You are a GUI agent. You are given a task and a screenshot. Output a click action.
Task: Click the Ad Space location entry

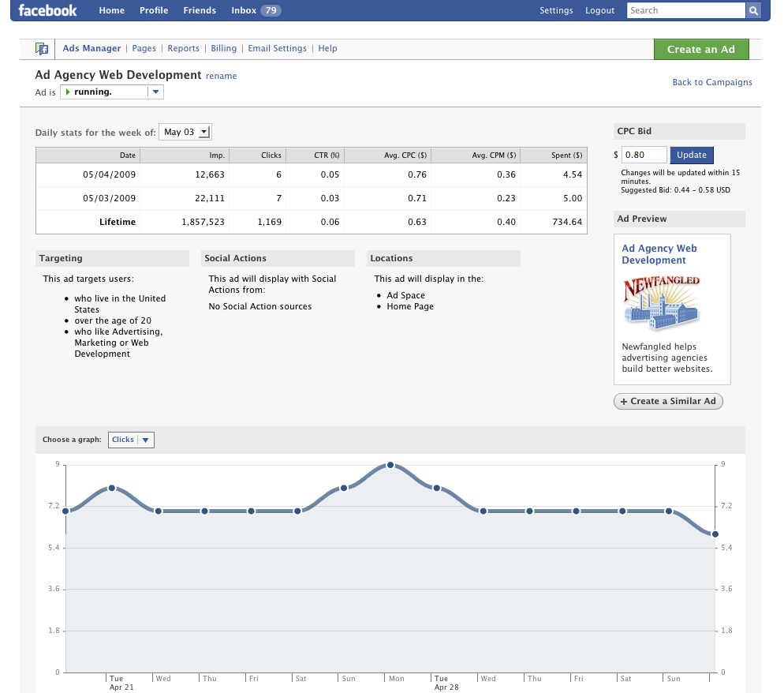coord(405,295)
